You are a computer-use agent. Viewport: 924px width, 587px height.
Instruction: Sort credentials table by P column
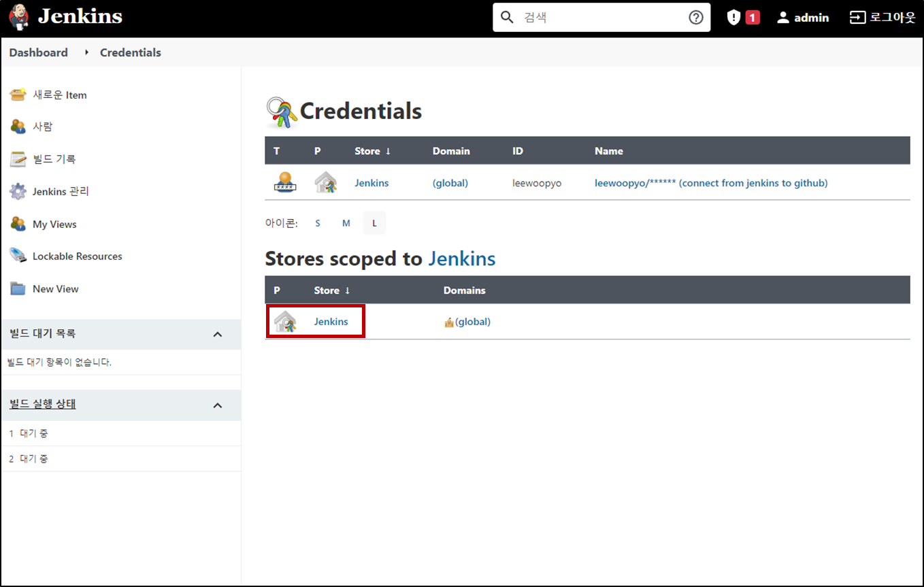pyautogui.click(x=317, y=151)
